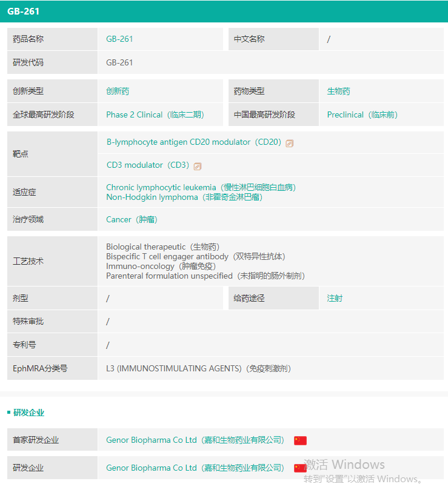The width and height of the screenshot is (448, 484).
Task: Click the 药物类型 label cell
Action: 273,91
